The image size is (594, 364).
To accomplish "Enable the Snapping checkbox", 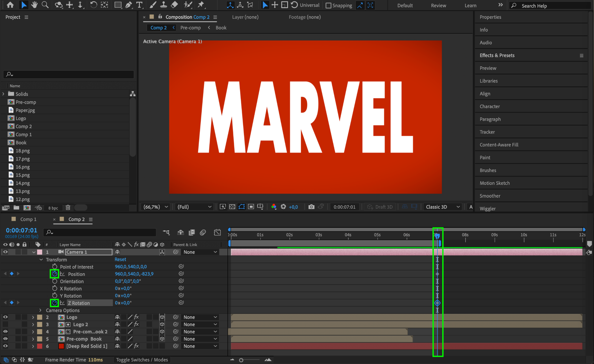I will tap(328, 6).
